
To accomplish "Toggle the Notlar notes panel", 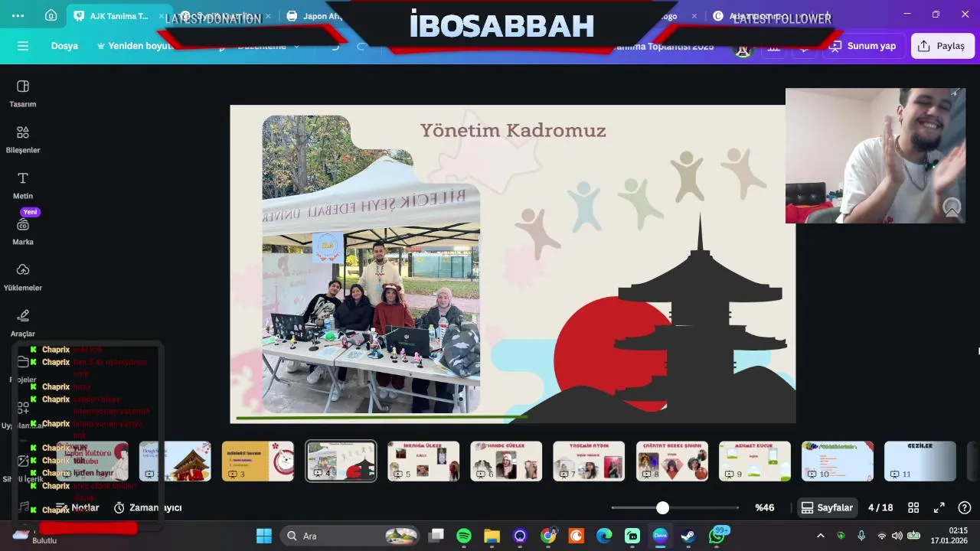I will tap(77, 507).
